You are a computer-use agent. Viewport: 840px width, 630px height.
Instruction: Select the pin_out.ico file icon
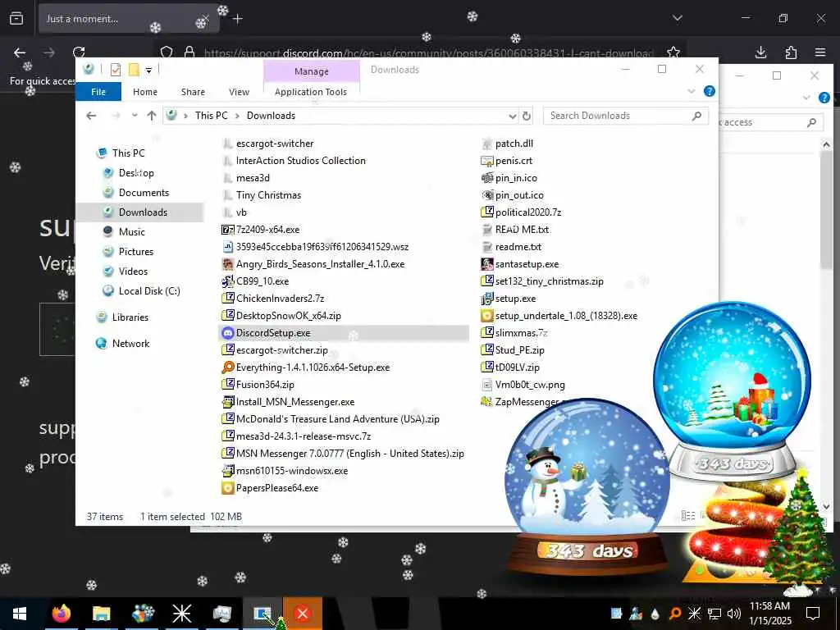[x=487, y=195]
